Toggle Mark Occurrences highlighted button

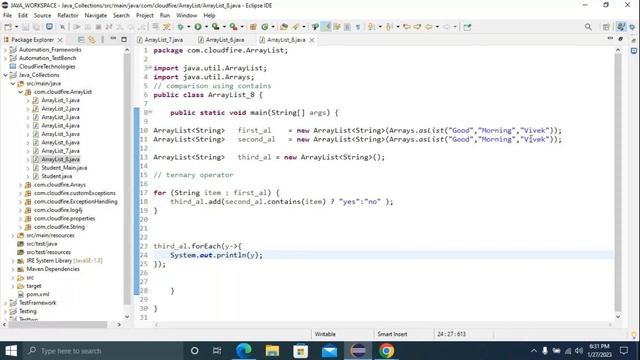pyautogui.click(x=326, y=27)
